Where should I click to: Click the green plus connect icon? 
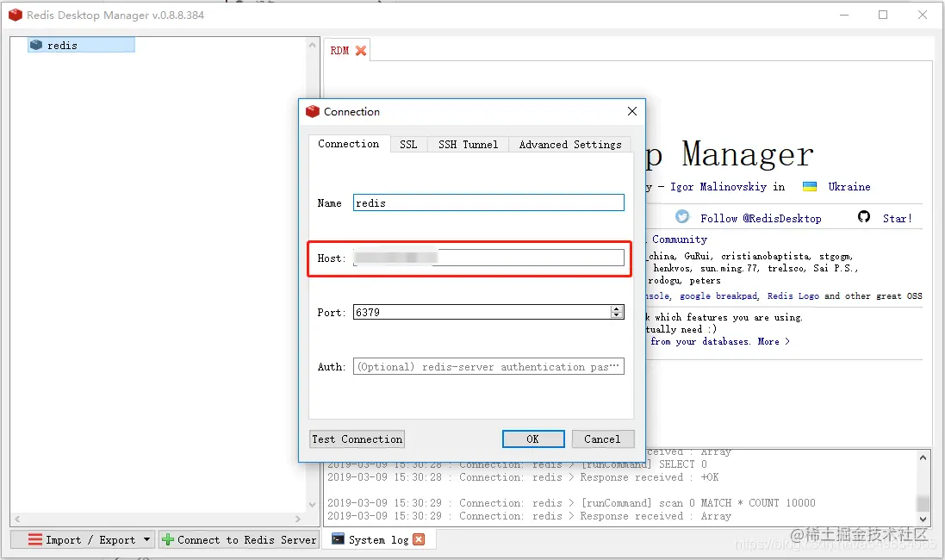[168, 539]
